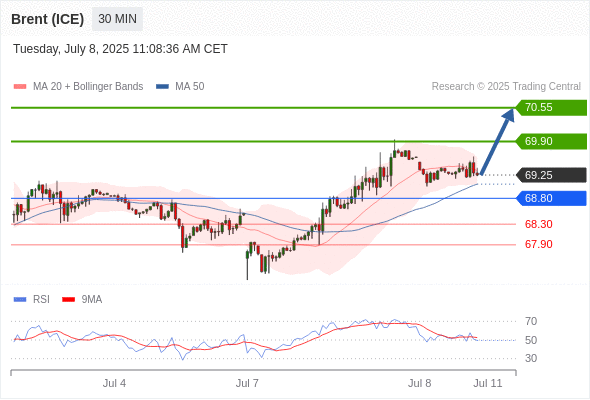Click the blue MA 50 legend swatch
Screen dimensions: 590x400
point(163,87)
